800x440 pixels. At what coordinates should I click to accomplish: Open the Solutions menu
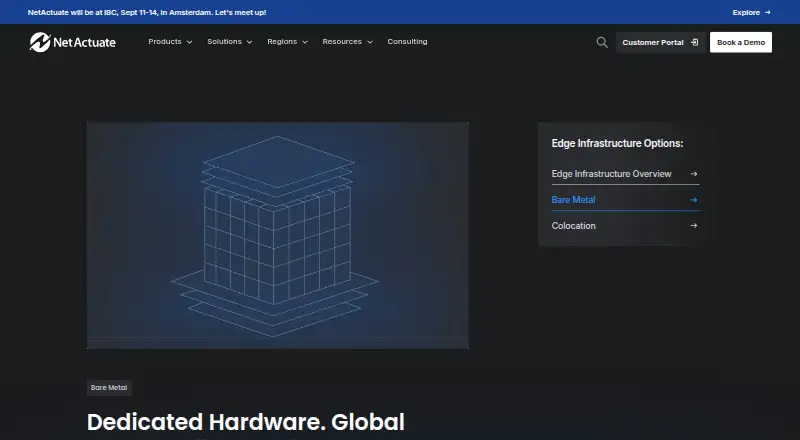click(x=230, y=42)
